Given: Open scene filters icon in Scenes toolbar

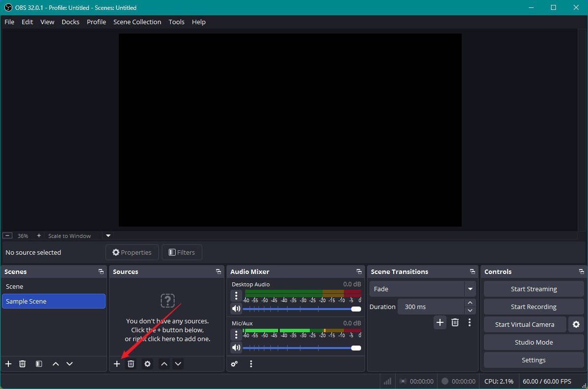Looking at the screenshot, I should [x=39, y=364].
